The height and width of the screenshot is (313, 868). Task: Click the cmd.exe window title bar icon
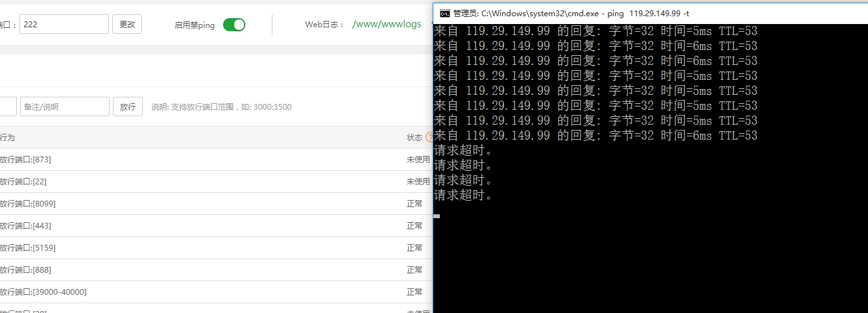tap(445, 13)
